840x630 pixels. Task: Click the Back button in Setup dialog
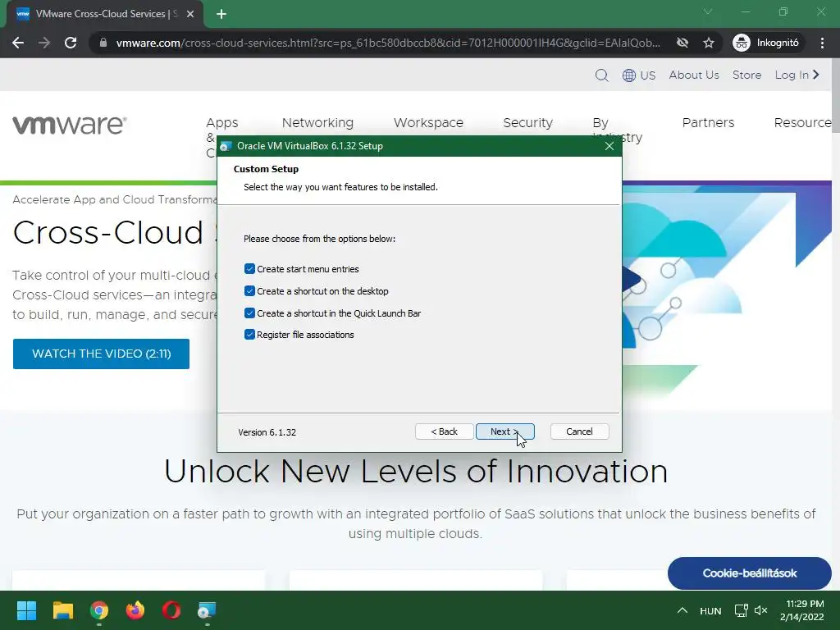(444, 431)
